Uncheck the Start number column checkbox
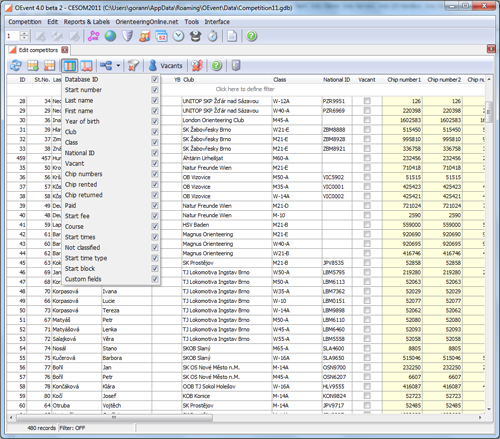Screen dimensions: 500x439 155,90
